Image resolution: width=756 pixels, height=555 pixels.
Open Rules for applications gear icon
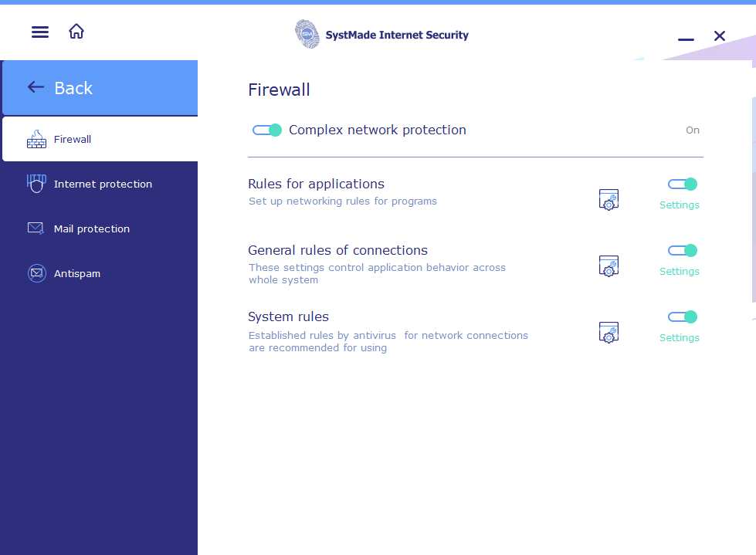(609, 199)
